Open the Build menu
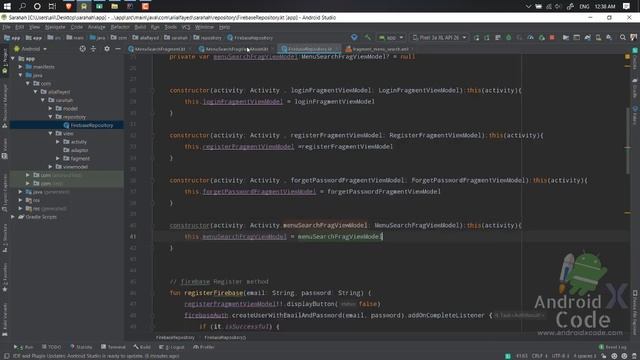 click(140, 27)
